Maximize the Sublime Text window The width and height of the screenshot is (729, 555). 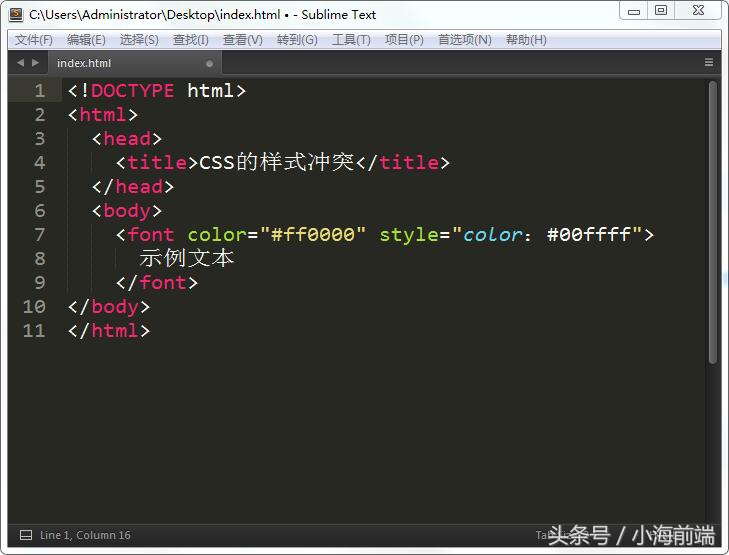click(x=661, y=11)
